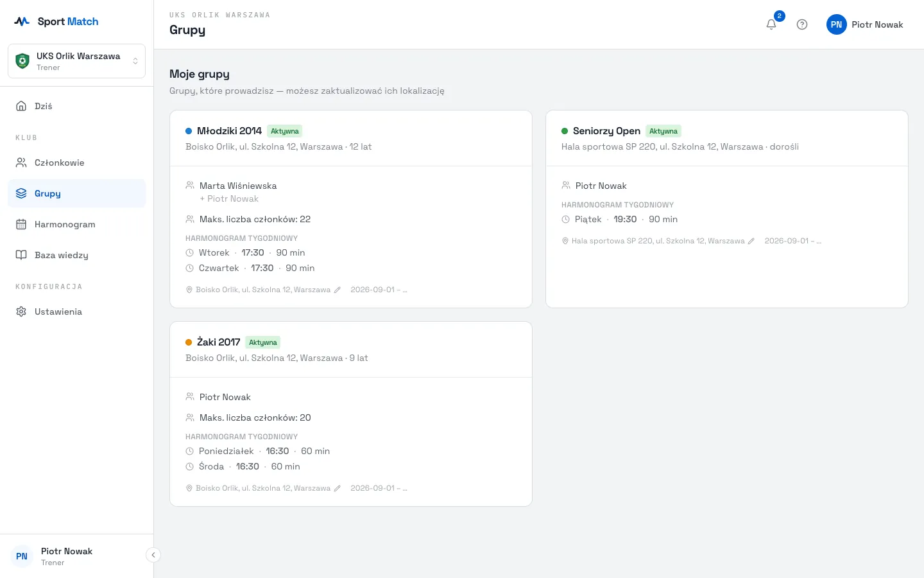
Task: Open the Żaki 2017 group title
Action: pos(218,342)
